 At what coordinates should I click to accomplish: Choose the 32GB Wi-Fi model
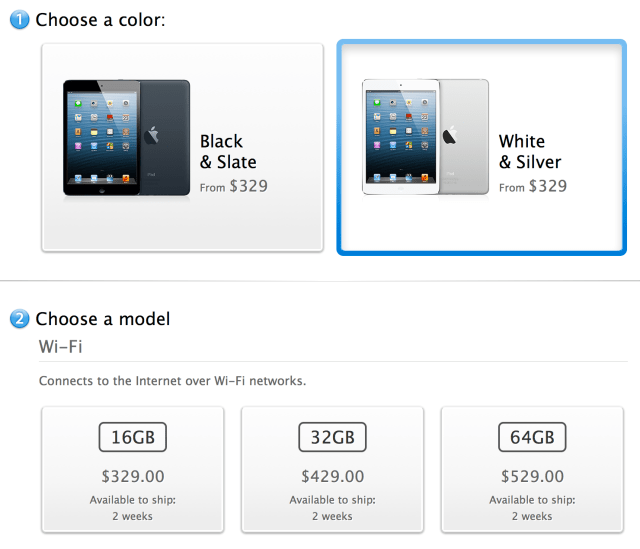[332, 469]
